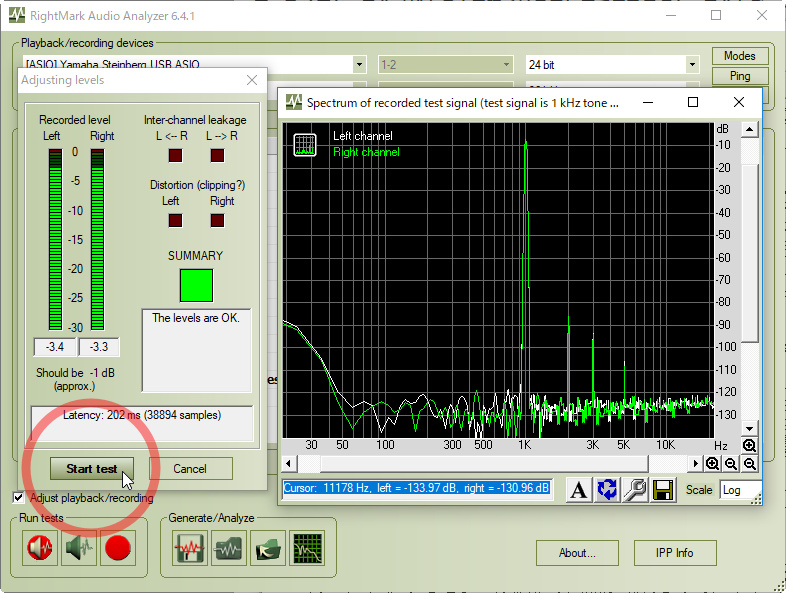Click the Left recorded level meter

coord(55,240)
